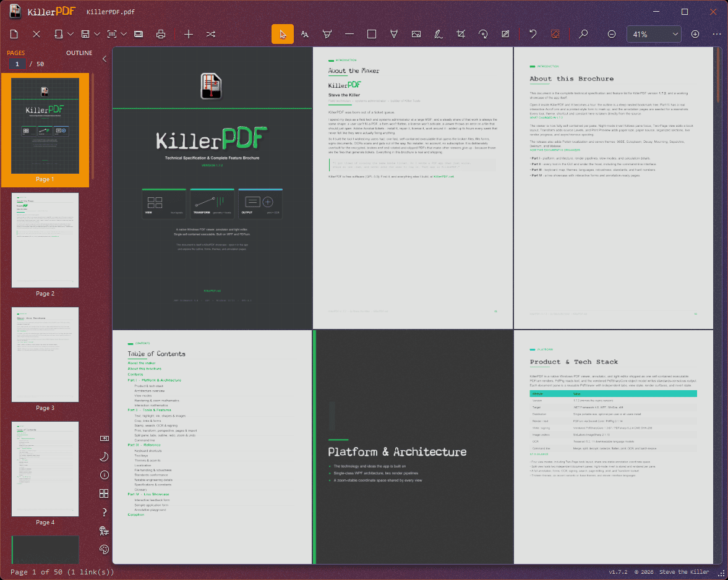728x580 pixels.
Task: Click the go-to-page arrow icon in the sidebar strip
Action: click(105, 438)
